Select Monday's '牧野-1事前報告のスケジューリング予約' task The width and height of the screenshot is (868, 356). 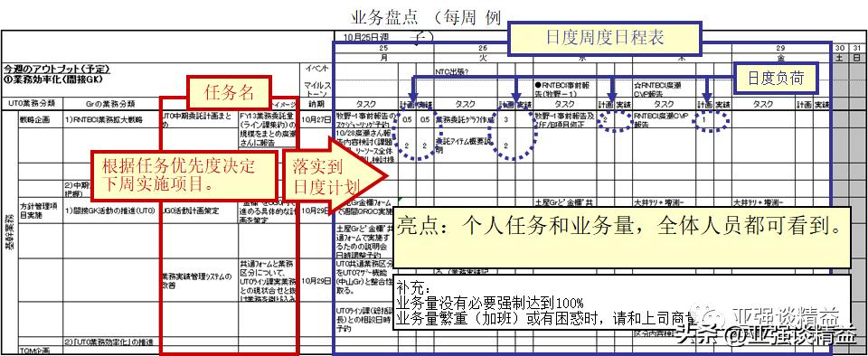(x=366, y=119)
